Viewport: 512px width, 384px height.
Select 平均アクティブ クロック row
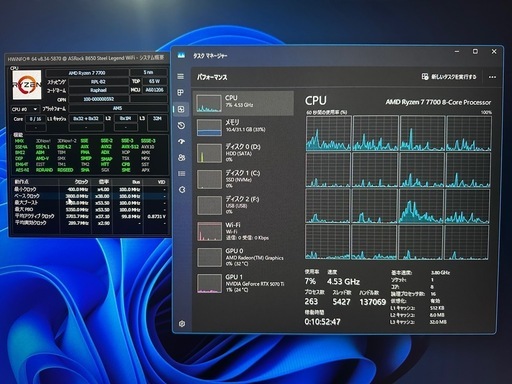89,216
